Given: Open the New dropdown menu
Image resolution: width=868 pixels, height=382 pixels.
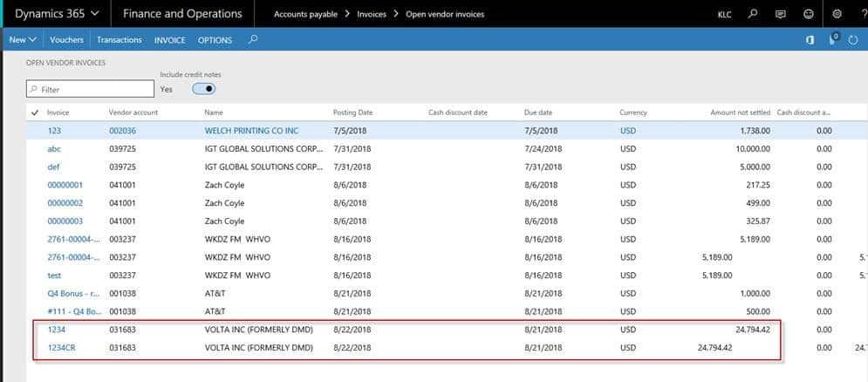Looking at the screenshot, I should [x=23, y=40].
